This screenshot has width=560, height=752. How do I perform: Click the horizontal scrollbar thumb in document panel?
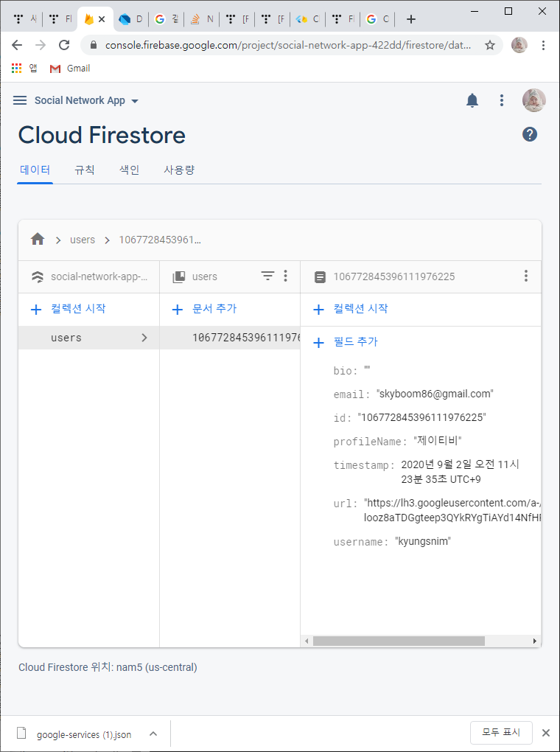click(399, 641)
